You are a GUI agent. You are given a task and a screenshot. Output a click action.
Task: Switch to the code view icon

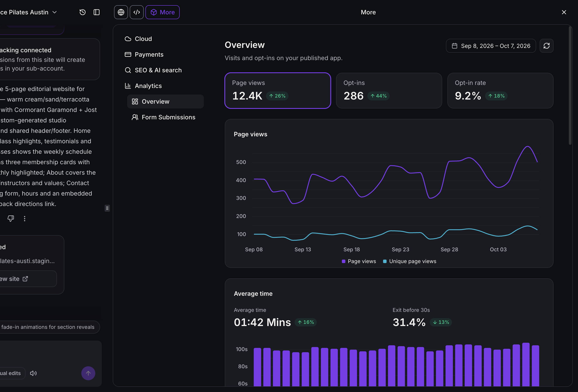pyautogui.click(x=136, y=12)
